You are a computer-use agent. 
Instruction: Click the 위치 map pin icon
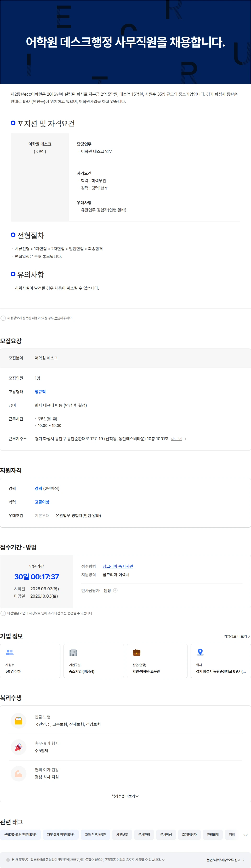[x=200, y=652]
